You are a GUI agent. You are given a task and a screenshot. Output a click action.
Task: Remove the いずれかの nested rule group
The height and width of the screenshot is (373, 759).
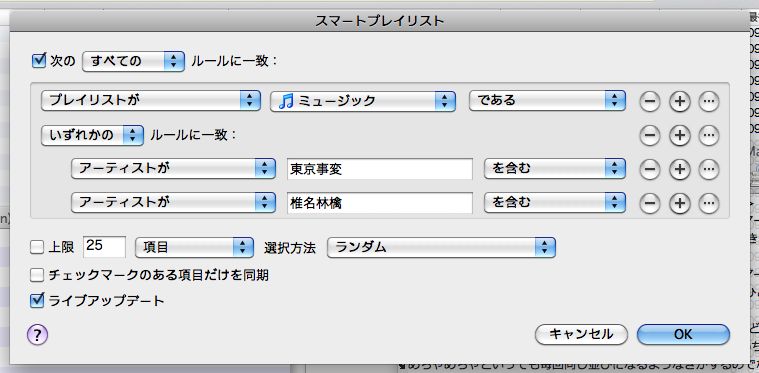pyautogui.click(x=650, y=135)
